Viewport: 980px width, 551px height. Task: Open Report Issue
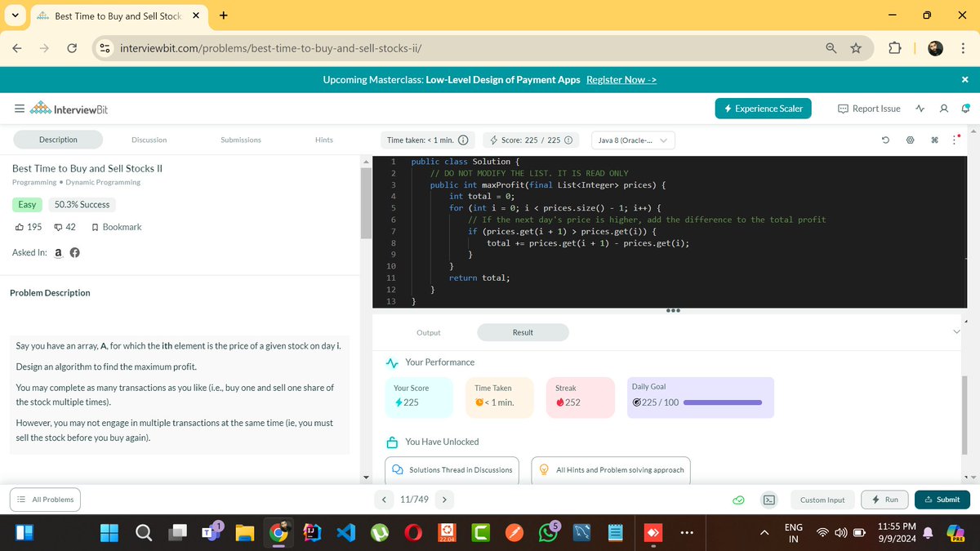pyautogui.click(x=869, y=109)
